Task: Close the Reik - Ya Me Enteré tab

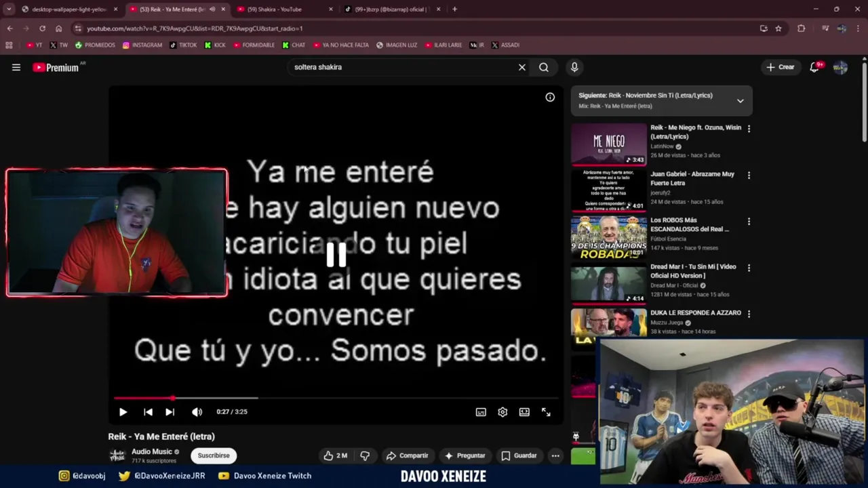Action: point(223,9)
